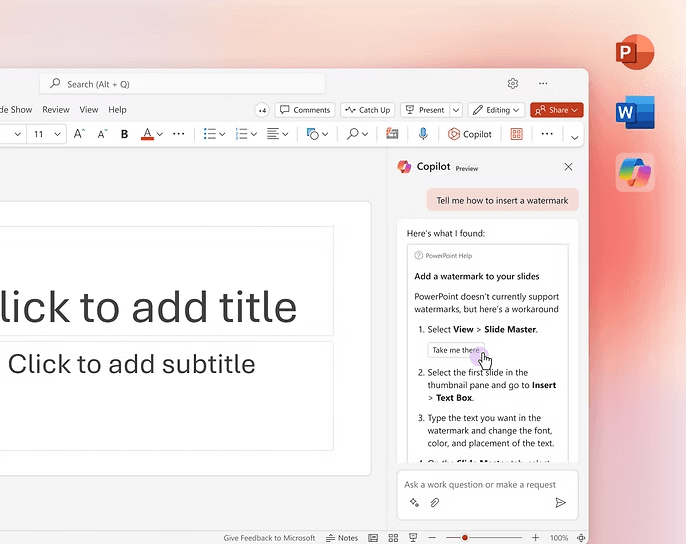Start the Present slideshow button
The image size is (686, 544).
[x=425, y=110]
